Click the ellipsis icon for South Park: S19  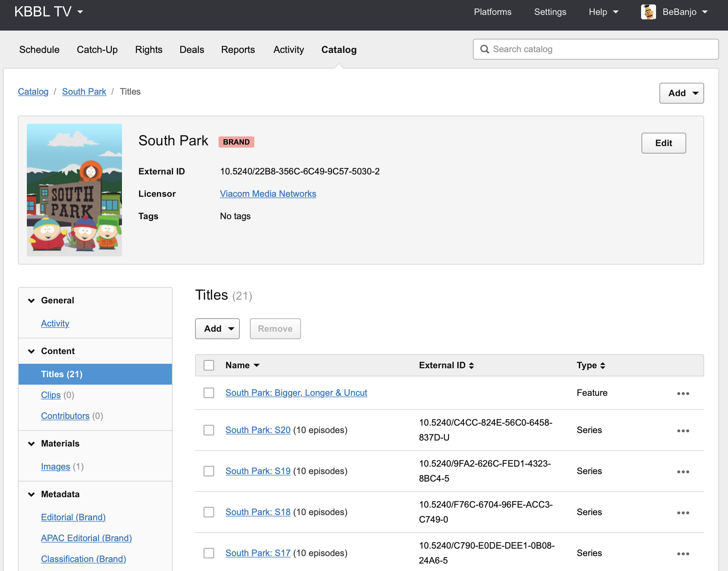(x=683, y=471)
